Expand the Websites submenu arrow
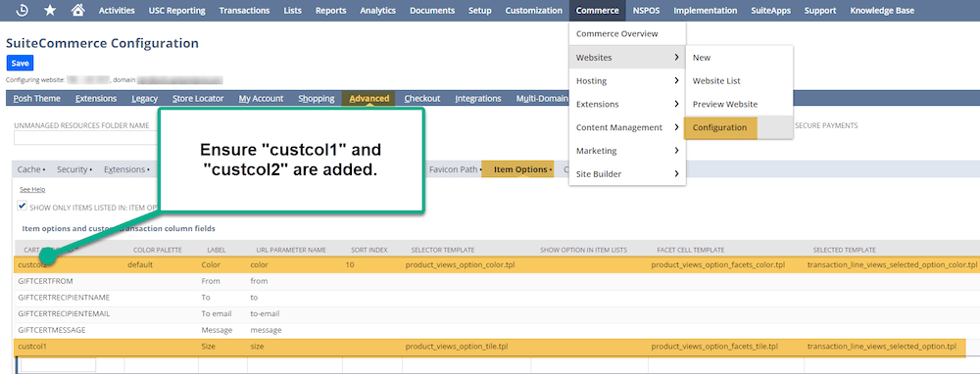980x374 pixels. tap(676, 58)
